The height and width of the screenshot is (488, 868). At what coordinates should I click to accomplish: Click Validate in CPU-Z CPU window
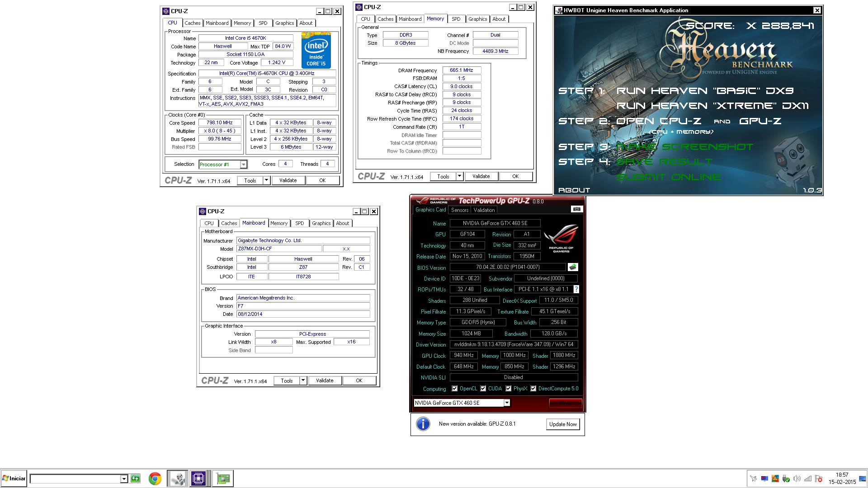(x=288, y=180)
